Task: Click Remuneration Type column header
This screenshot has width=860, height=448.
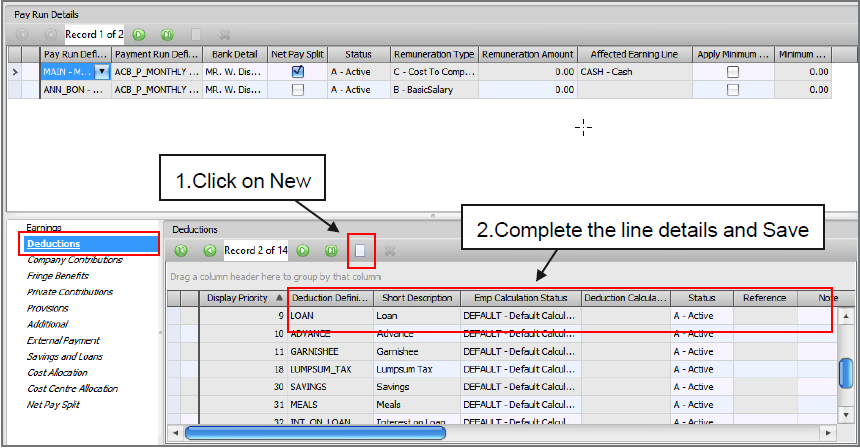Action: (434, 54)
